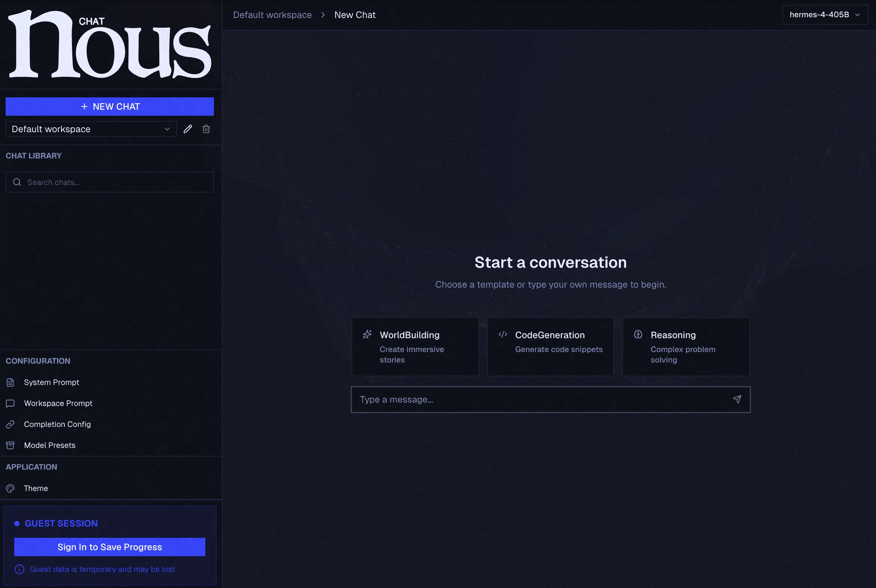Click the breadcrumb chevron separator
Viewport: 876px width, 588px height.
coord(323,15)
